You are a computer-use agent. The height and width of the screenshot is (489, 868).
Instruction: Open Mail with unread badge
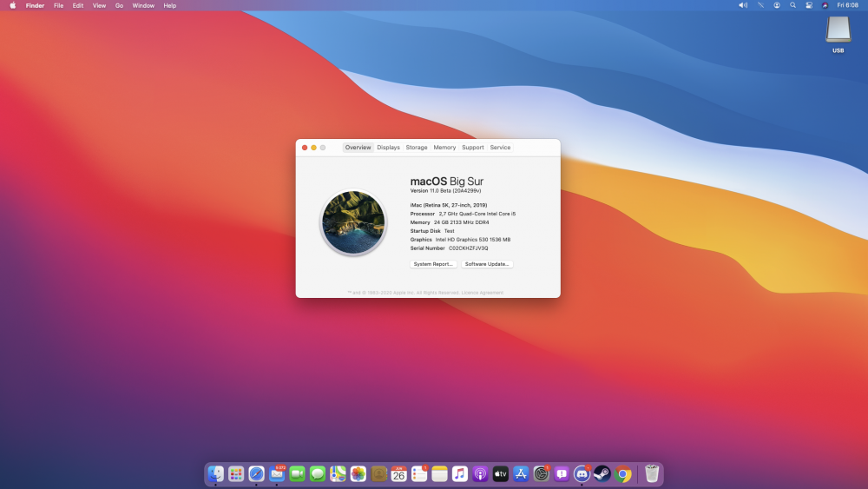click(277, 474)
